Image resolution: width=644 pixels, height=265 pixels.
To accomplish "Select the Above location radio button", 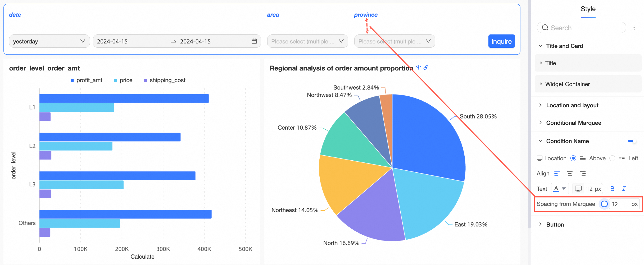I will coord(573,158).
